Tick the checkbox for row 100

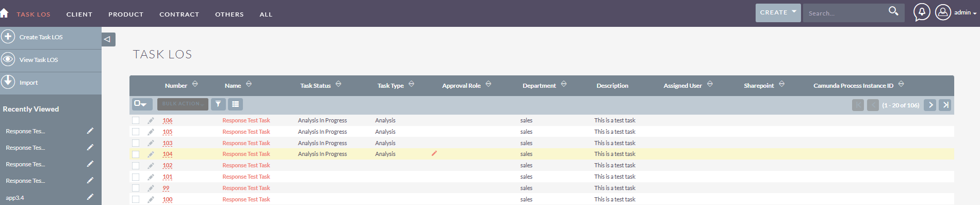[x=136, y=199]
